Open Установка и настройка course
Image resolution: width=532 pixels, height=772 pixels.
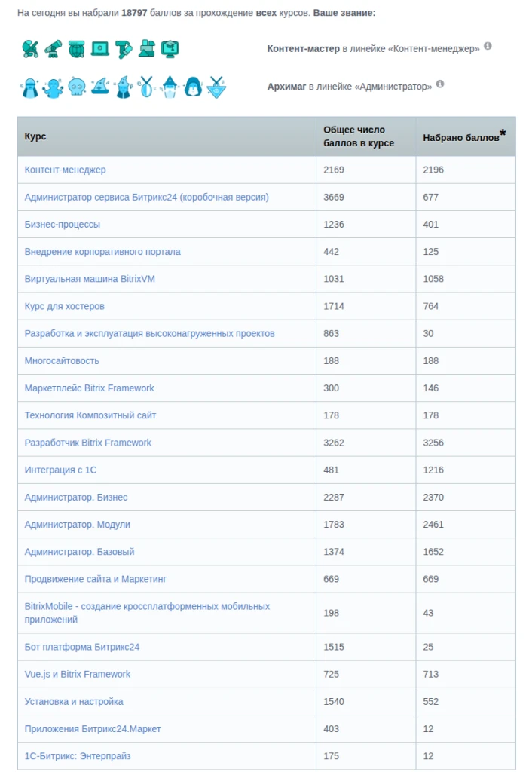tap(74, 702)
